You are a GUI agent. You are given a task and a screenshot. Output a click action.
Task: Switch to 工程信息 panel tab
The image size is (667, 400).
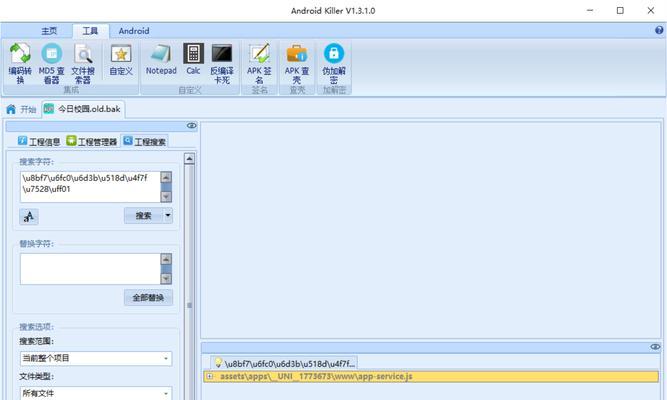click(39, 141)
